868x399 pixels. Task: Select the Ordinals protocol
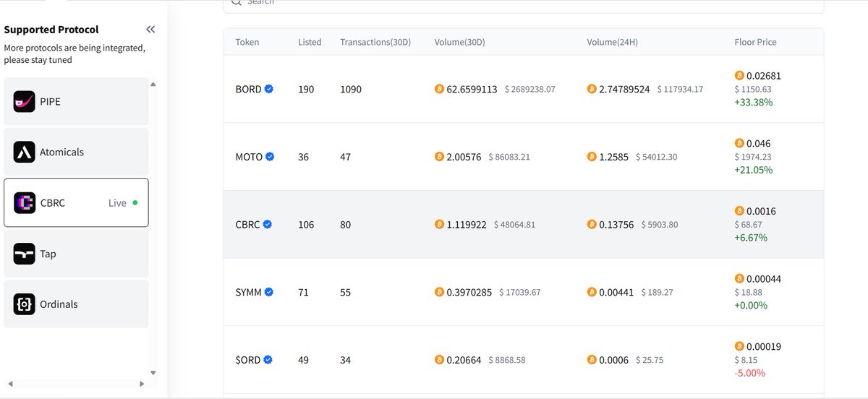(x=76, y=304)
